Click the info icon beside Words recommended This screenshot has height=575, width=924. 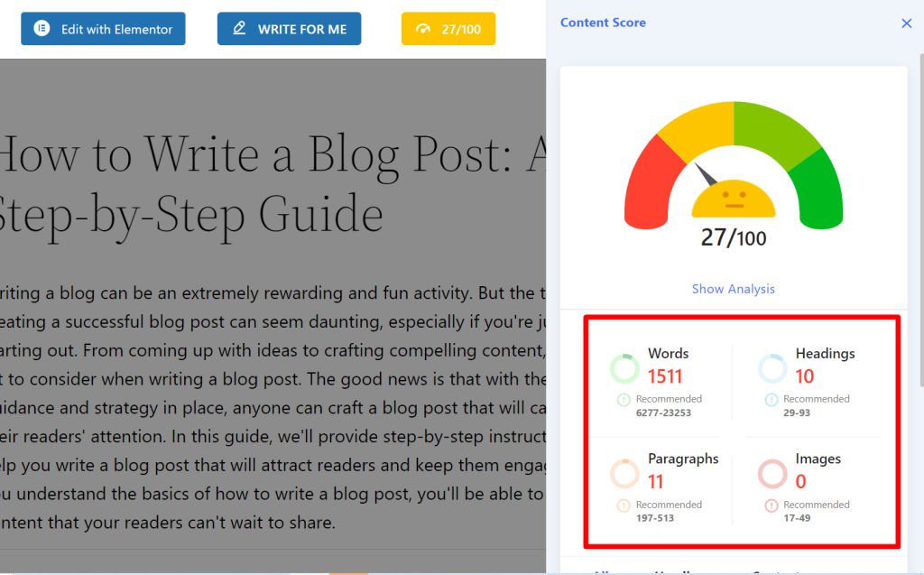pyautogui.click(x=624, y=400)
